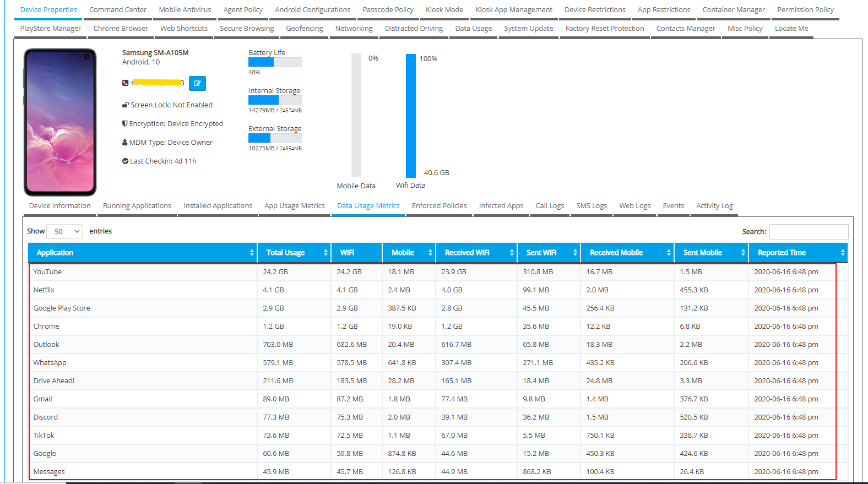This screenshot has height=484, width=868.
Task: Open Android Configurations tab
Action: (x=313, y=10)
